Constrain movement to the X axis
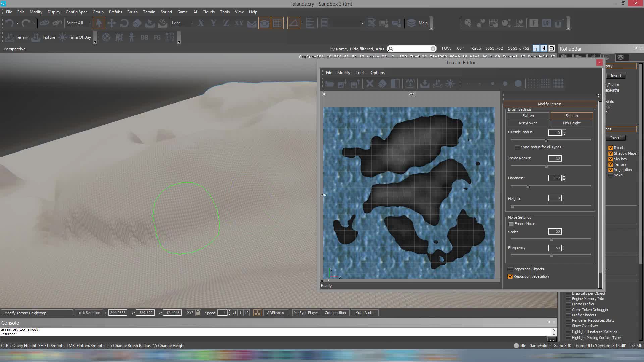 tap(200, 23)
